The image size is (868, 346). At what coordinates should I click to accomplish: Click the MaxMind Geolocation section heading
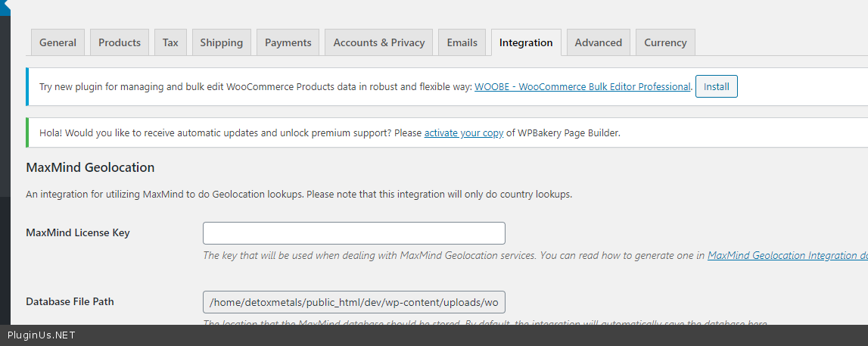[90, 168]
